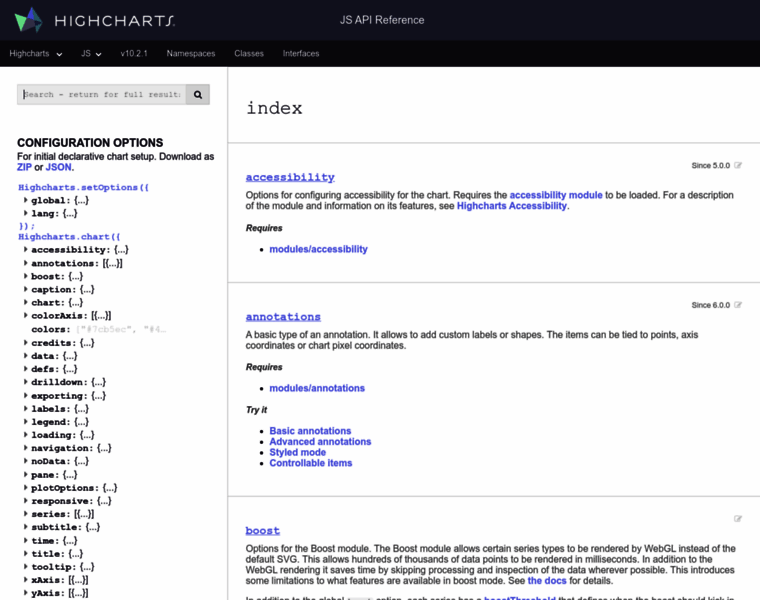The width and height of the screenshot is (760, 600).
Task: Expand the annotations tree node
Action: tap(26, 263)
